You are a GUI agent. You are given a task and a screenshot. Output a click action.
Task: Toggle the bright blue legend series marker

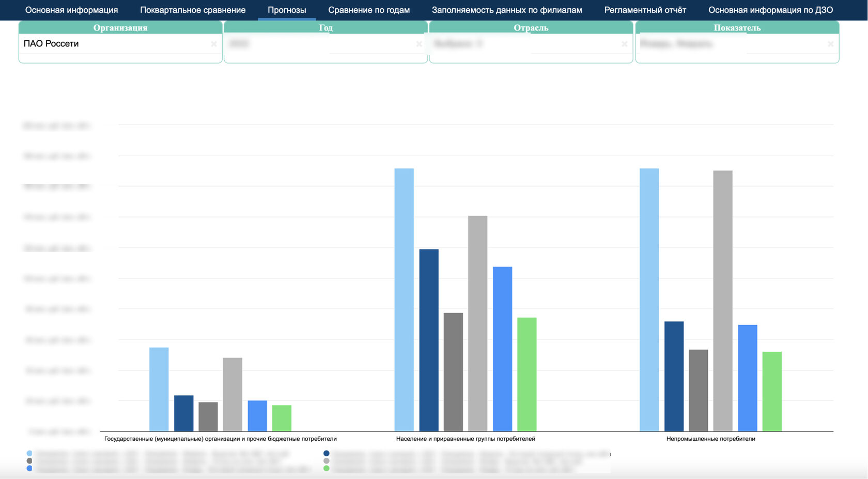(29, 468)
